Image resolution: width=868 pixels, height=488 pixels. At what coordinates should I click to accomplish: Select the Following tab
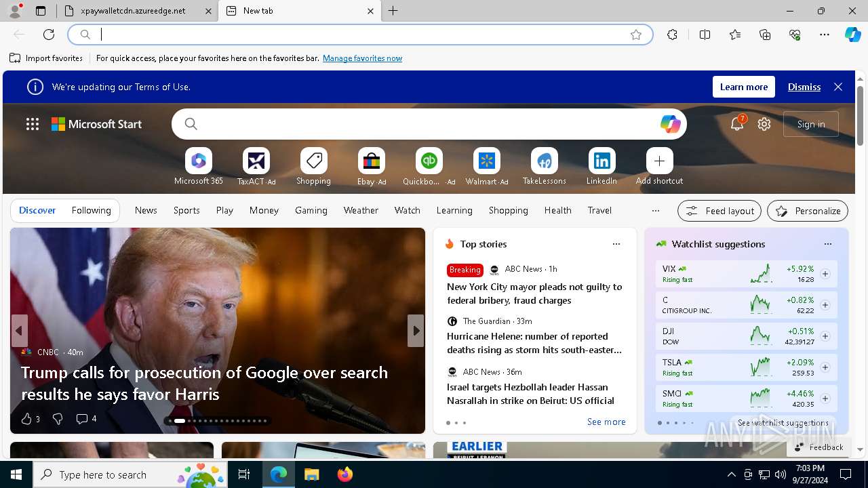(x=91, y=210)
